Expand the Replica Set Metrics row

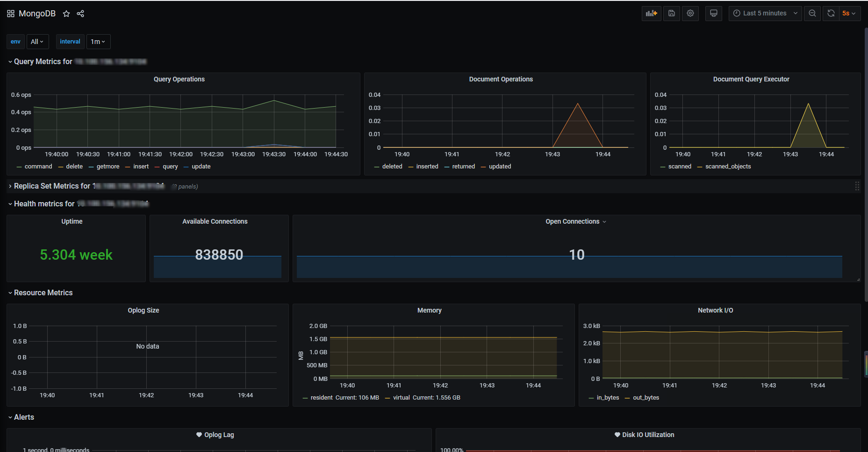point(10,186)
